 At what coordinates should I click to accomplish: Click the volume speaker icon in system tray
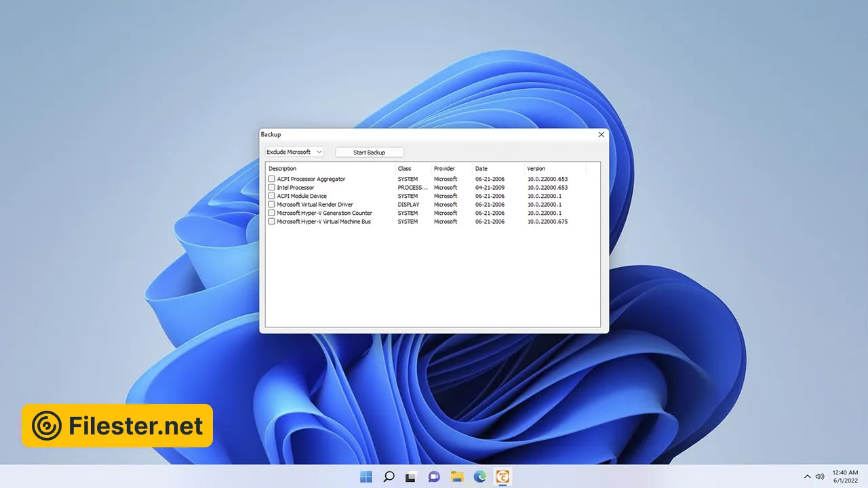tap(820, 476)
